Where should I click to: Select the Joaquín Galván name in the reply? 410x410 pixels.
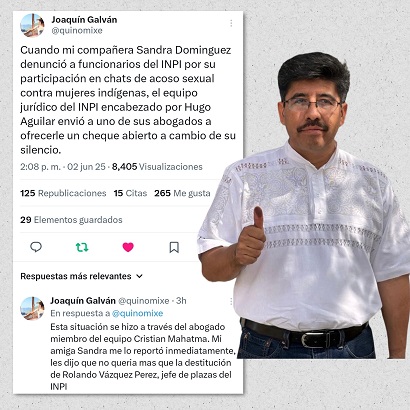[x=83, y=301]
